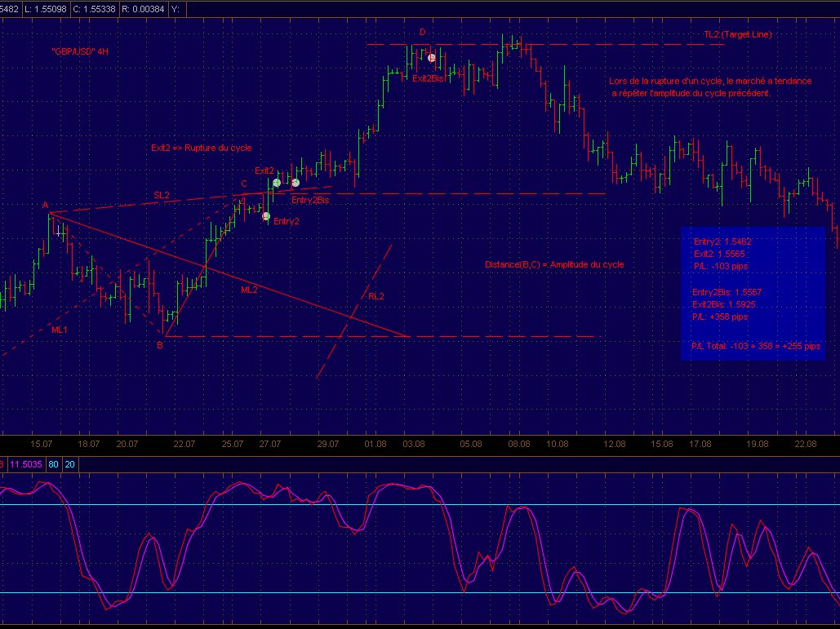Click the Entry2 text label on chart
Screen dimensions: 840x629
[x=287, y=221]
